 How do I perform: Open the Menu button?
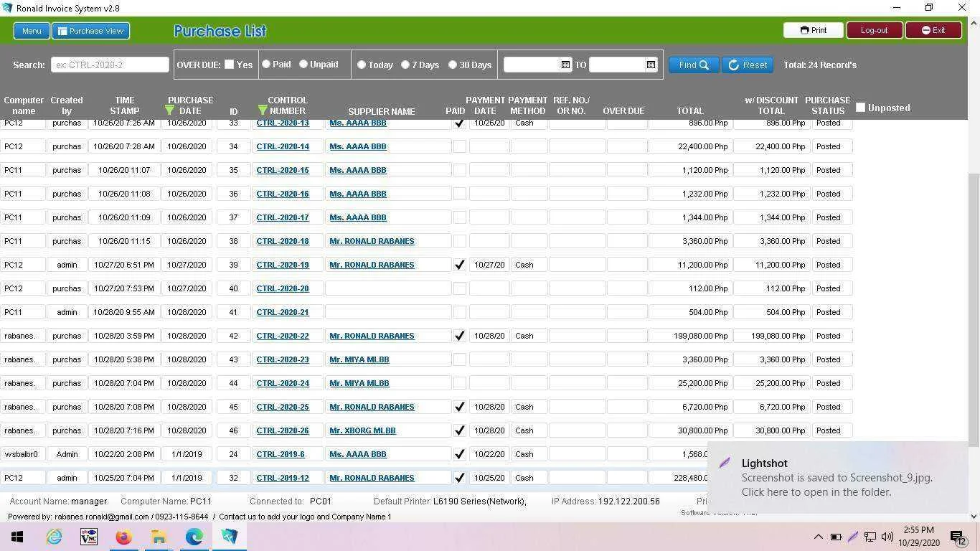point(32,31)
